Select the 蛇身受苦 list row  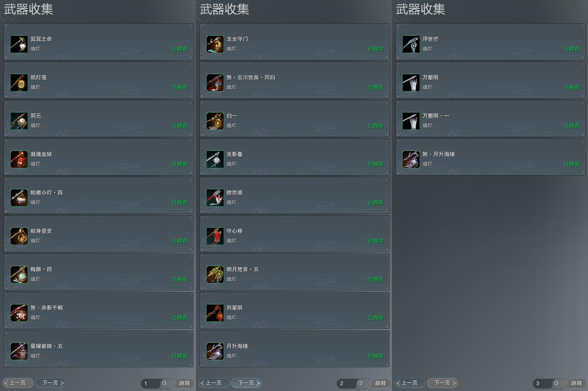[99, 234]
